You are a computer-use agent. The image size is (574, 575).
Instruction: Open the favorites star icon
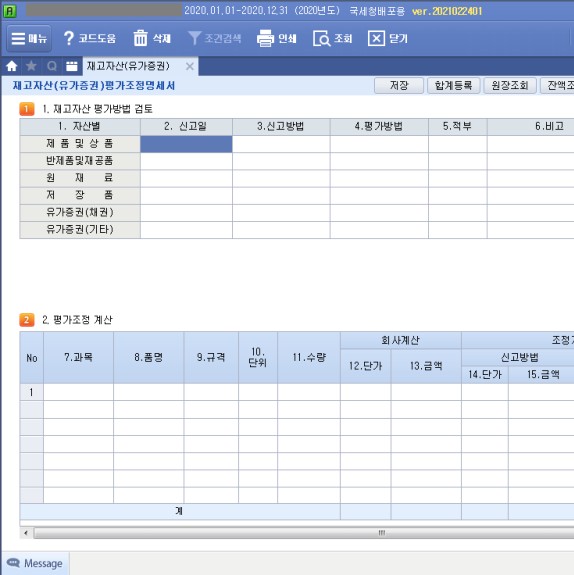(31, 66)
